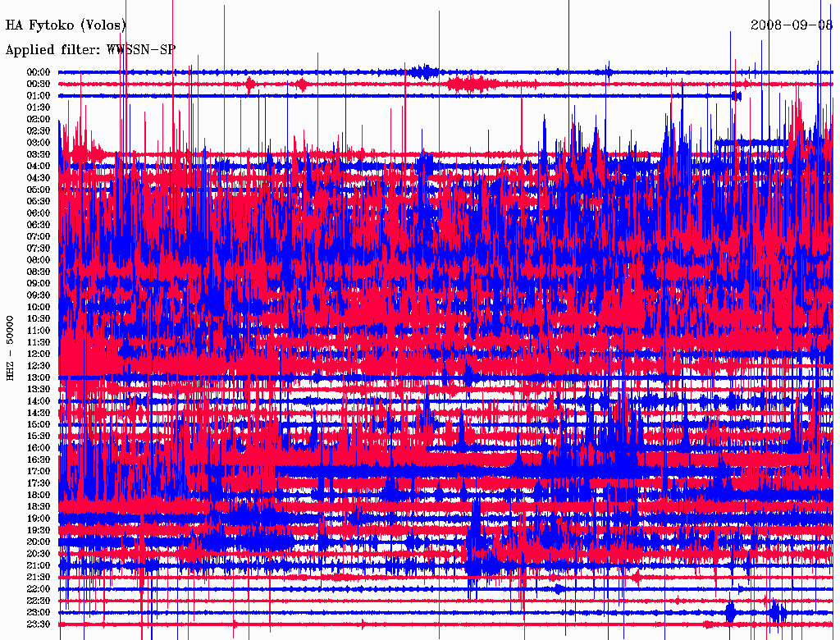Choose the 05:00 time label
This screenshot has height=640, width=840.
click(39, 190)
